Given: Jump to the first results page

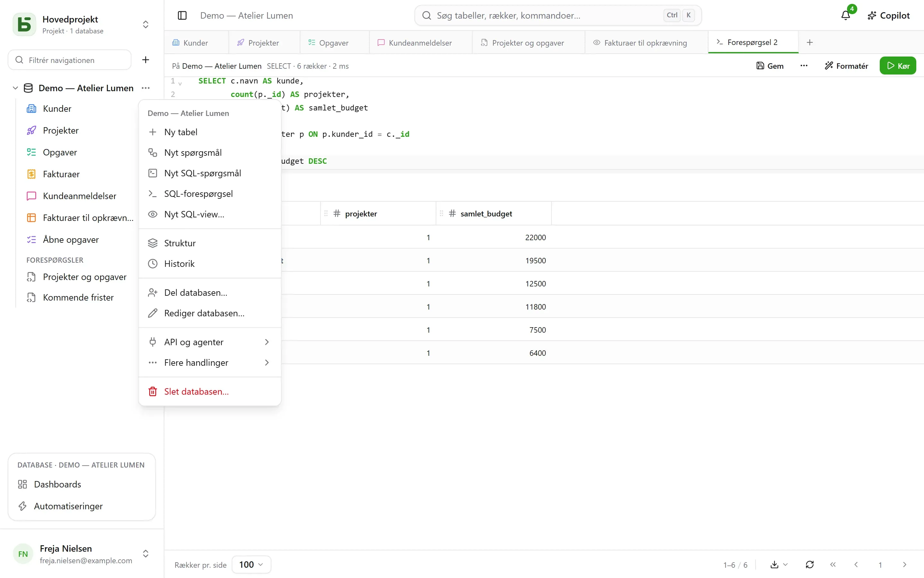Looking at the screenshot, I should tap(833, 565).
